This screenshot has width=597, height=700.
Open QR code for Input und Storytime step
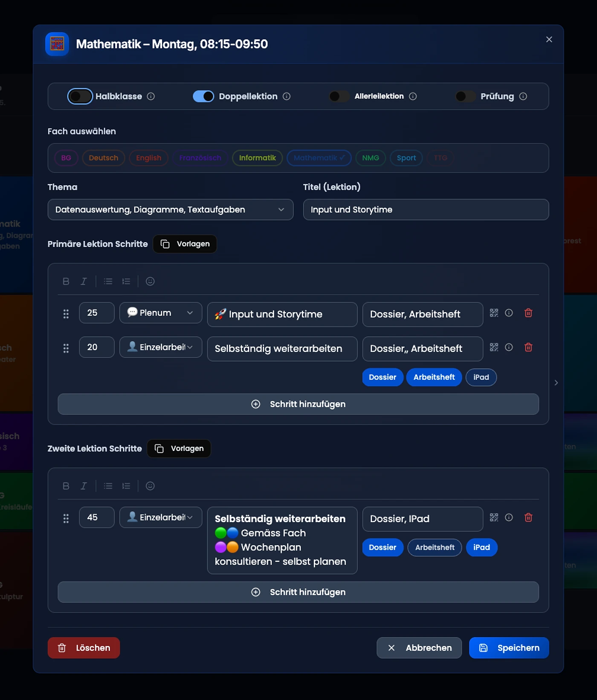[x=494, y=313]
